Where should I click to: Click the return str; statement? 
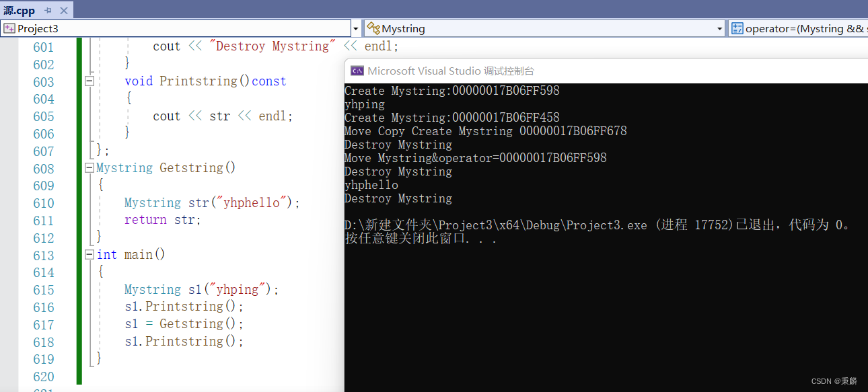[163, 220]
